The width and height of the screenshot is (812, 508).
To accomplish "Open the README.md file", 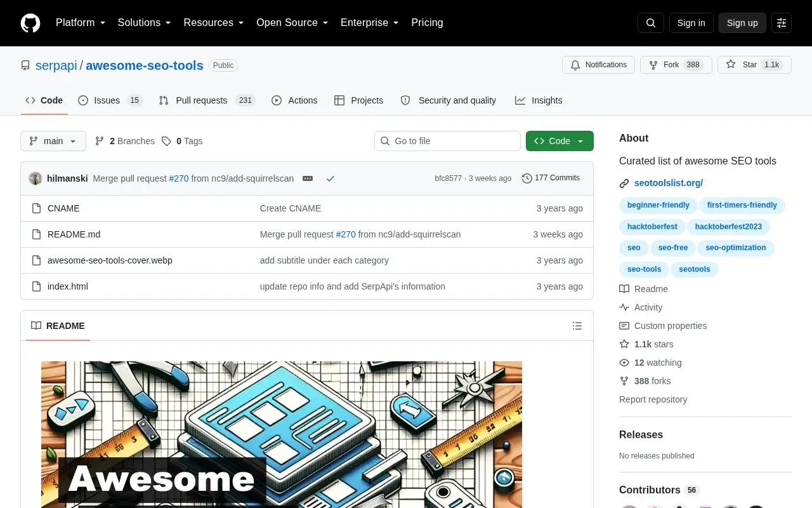I will point(74,234).
